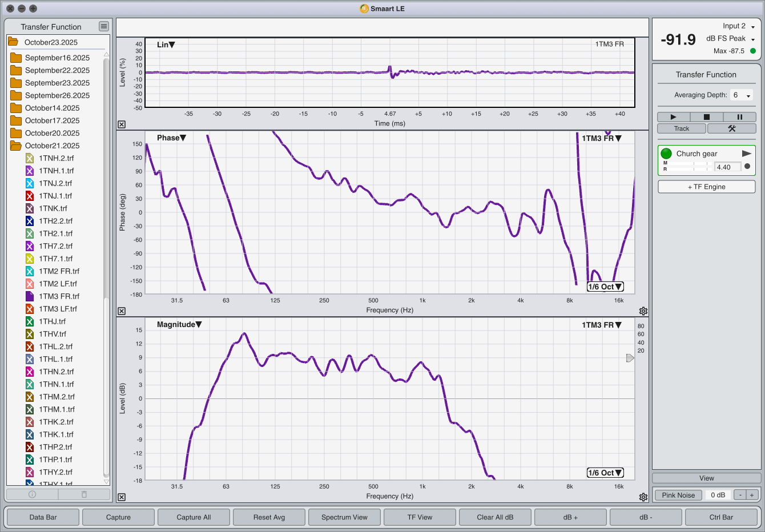
Task: Select the September23.2025 folder
Action: click(57, 83)
